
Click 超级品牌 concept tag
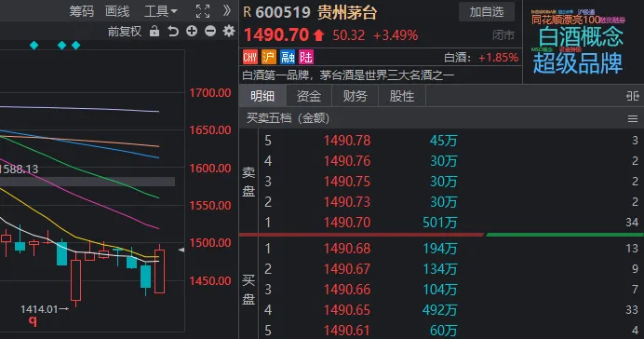click(578, 63)
